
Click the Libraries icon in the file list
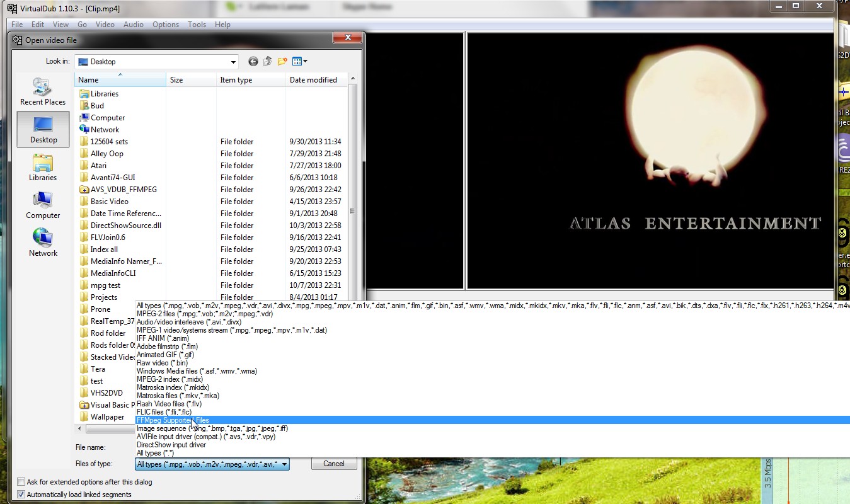(x=84, y=94)
